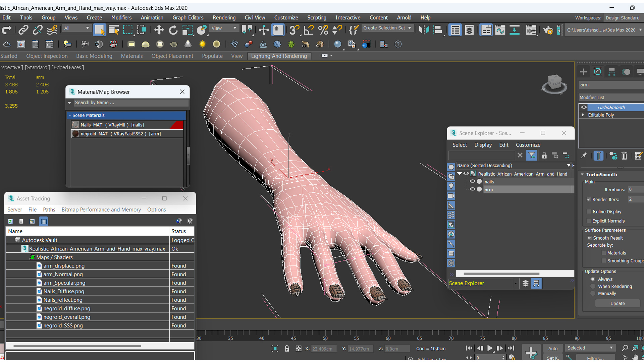This screenshot has width=644, height=362.
Task: Select the Select Object tool icon
Action: pyautogui.click(x=100, y=29)
